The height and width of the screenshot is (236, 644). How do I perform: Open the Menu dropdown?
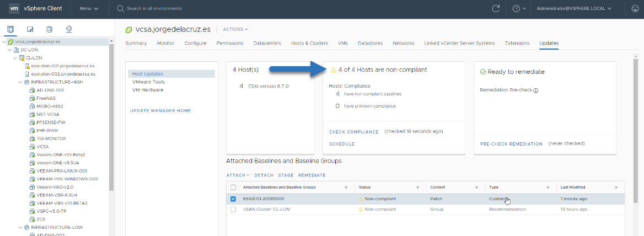point(89,9)
